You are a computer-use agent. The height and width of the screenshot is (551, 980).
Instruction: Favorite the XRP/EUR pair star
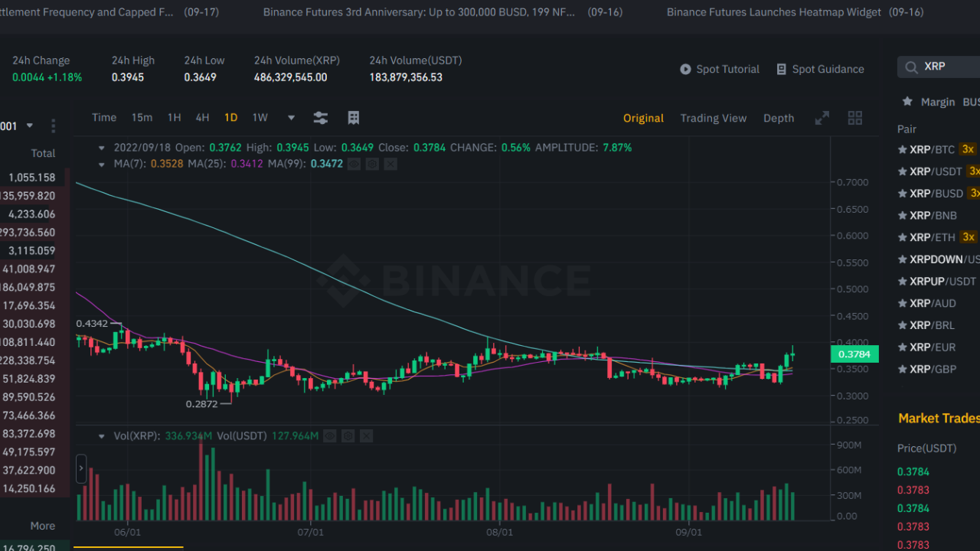pyautogui.click(x=903, y=347)
